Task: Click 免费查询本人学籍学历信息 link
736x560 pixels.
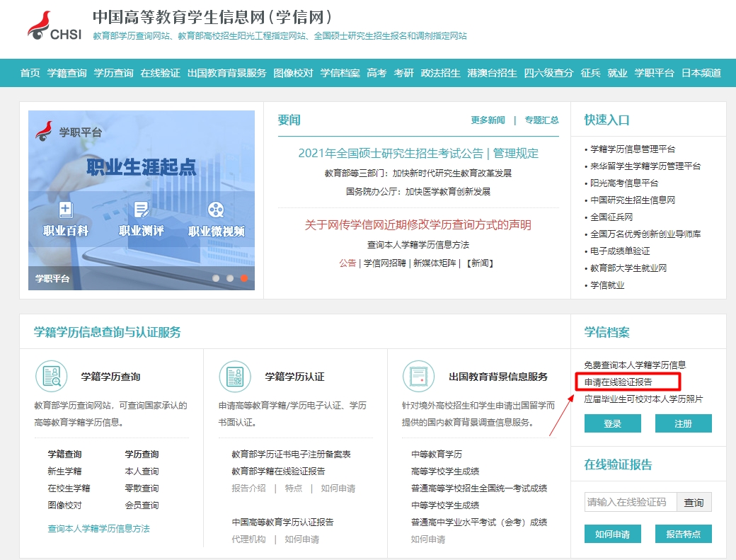Action: tap(635, 365)
